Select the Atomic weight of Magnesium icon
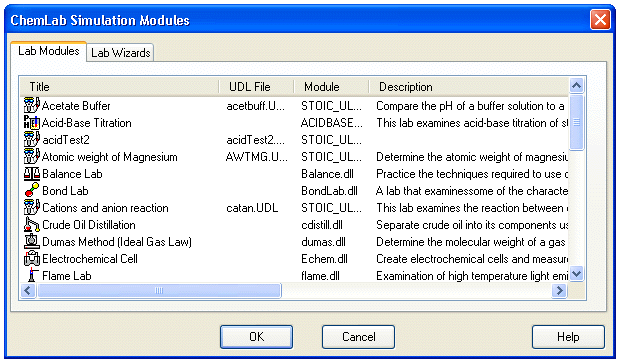Viewport: 619px width, 361px height. pos(32,157)
